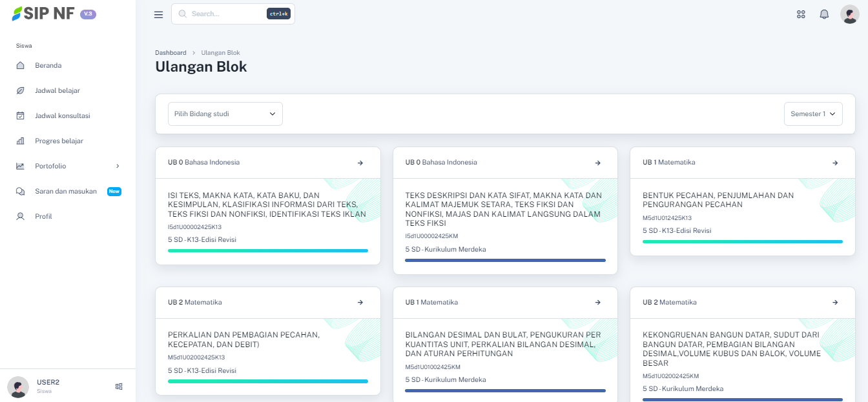Expand the Portofolio submenu chevron
The height and width of the screenshot is (402, 868).
click(118, 166)
